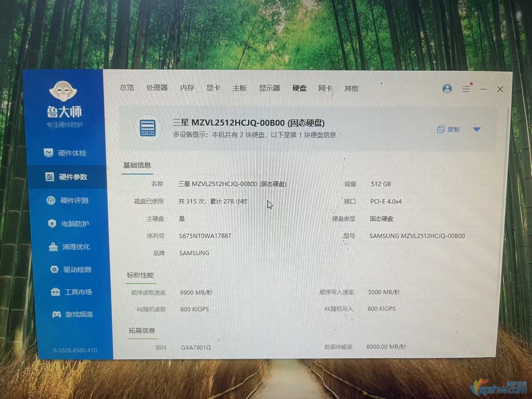Click the sequential write value 5000 MB/秒

[x=384, y=292]
